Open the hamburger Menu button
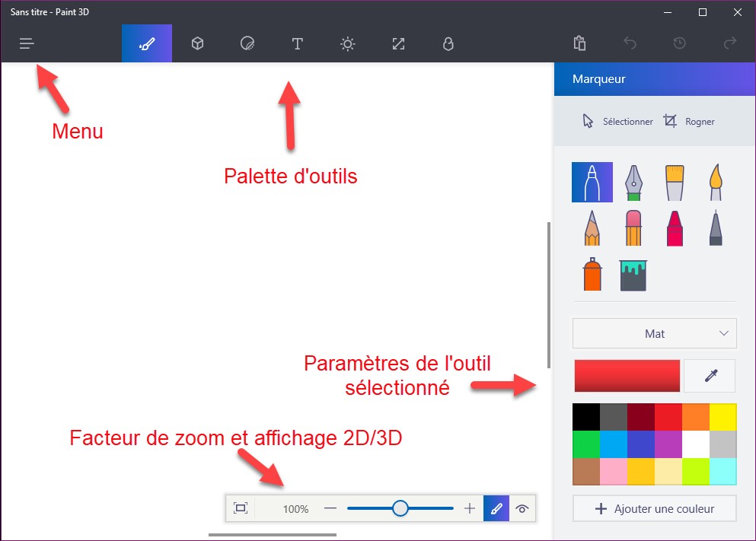Screen dimensions: 756x541 point(27,44)
